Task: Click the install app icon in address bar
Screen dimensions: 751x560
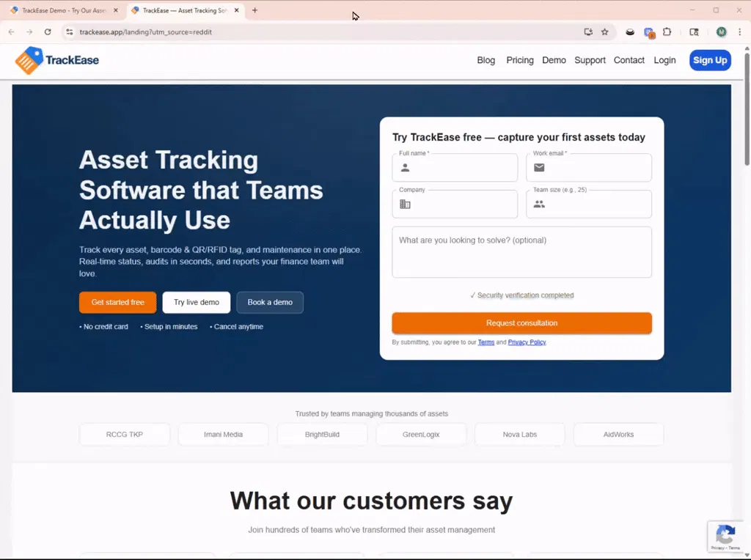Action: (588, 32)
